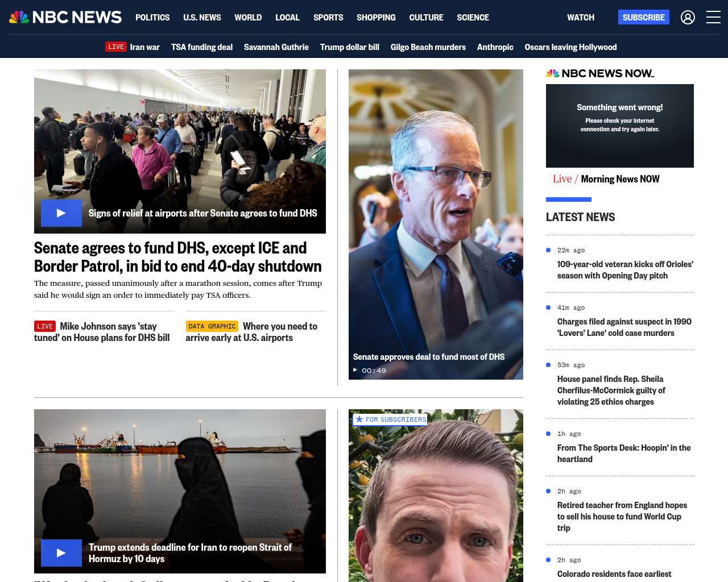Open the Iran war trending topic
The height and width of the screenshot is (582, 728).
click(144, 47)
